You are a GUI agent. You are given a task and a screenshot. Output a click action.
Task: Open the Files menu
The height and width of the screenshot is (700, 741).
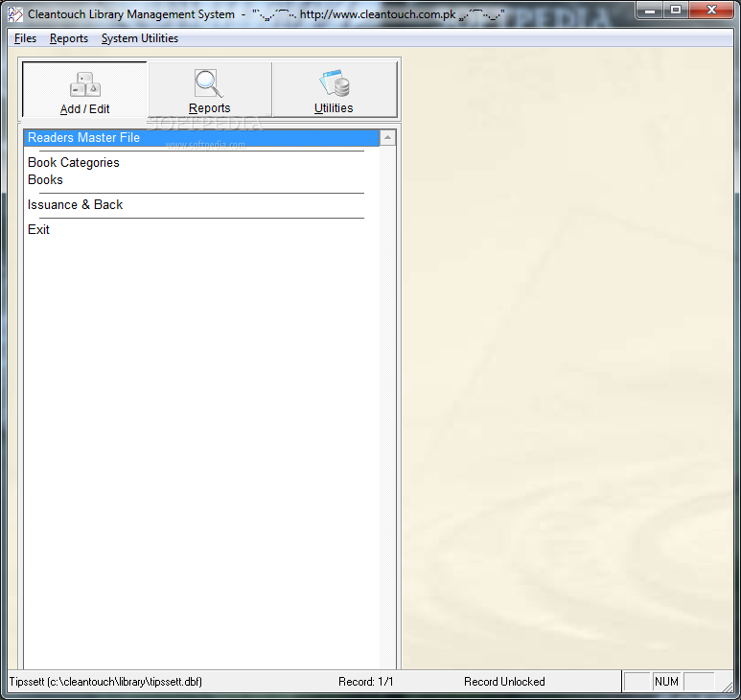coord(25,38)
